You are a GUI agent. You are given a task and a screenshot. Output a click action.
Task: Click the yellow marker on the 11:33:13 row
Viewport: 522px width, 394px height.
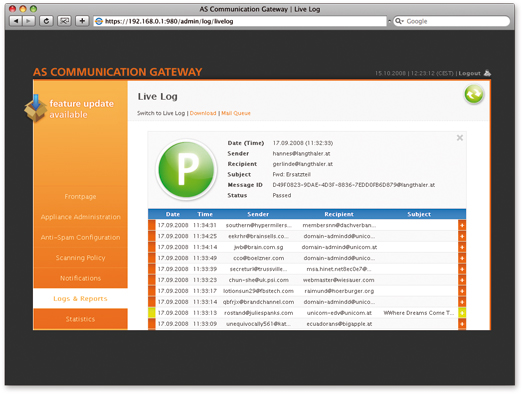tap(152, 313)
